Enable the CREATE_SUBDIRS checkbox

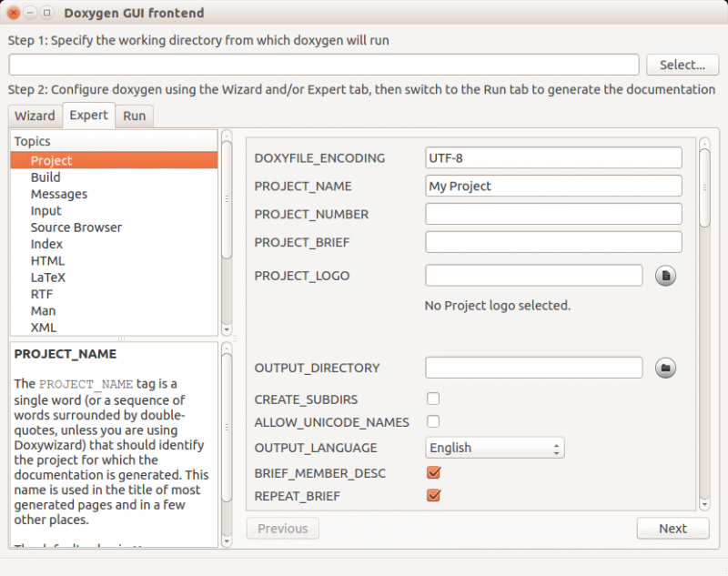coord(433,399)
